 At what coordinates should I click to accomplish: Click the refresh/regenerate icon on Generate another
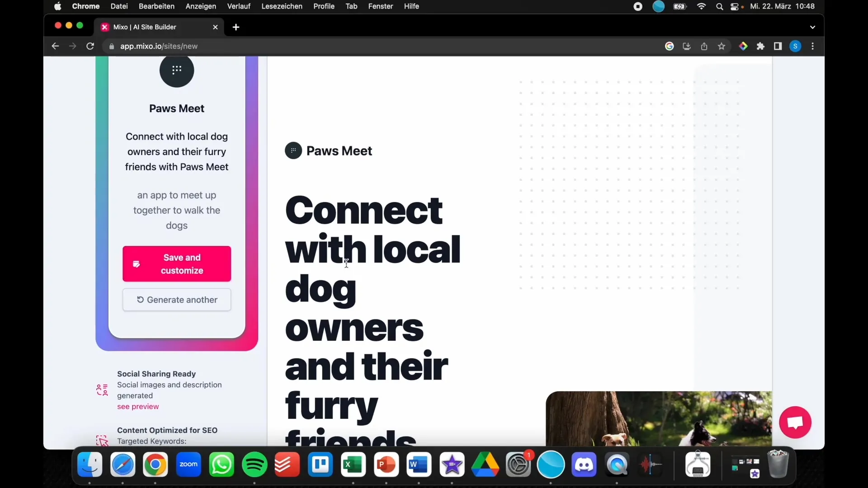click(140, 299)
